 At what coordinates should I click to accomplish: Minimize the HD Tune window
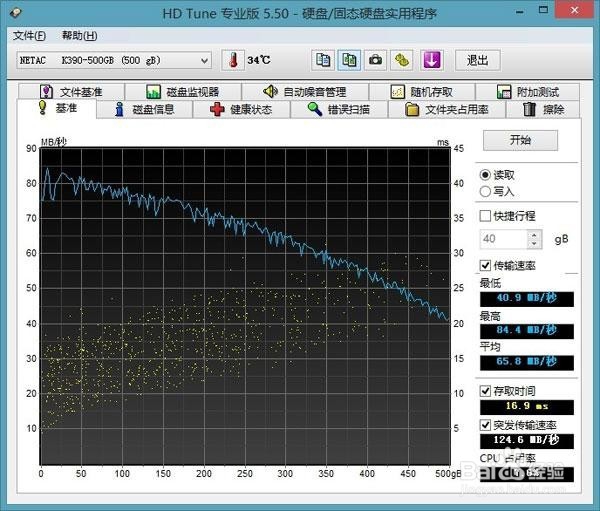point(519,11)
